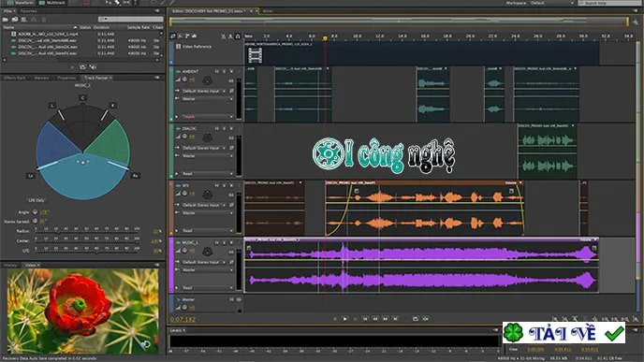Image resolution: width=644 pixels, height=362 pixels.
Task: Click the Files panel search field
Action: point(131,19)
